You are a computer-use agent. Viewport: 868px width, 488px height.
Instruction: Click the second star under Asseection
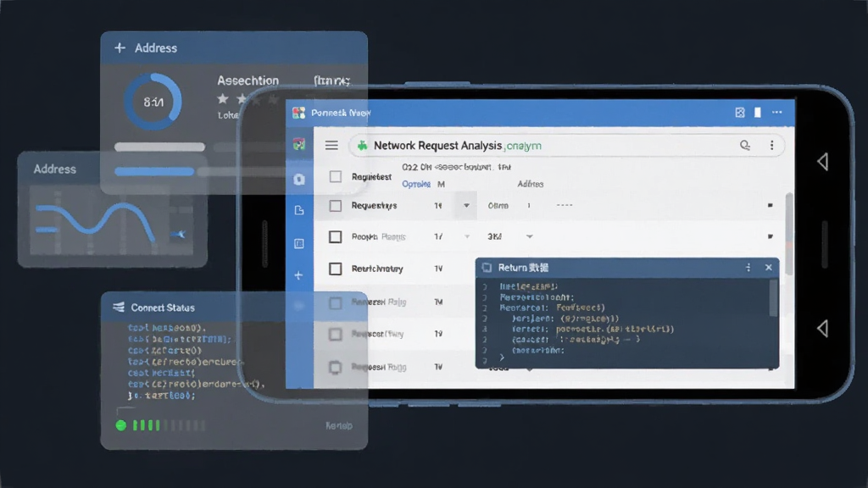(x=242, y=99)
